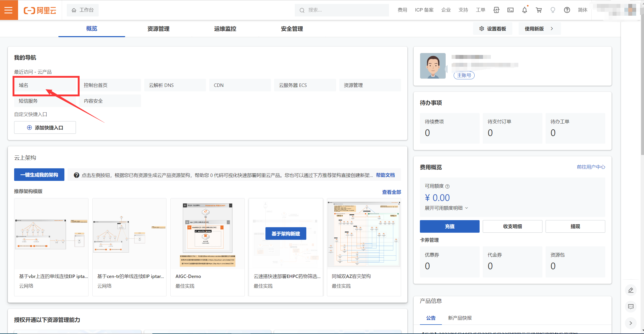Click 添加快捷入口 button

point(45,127)
